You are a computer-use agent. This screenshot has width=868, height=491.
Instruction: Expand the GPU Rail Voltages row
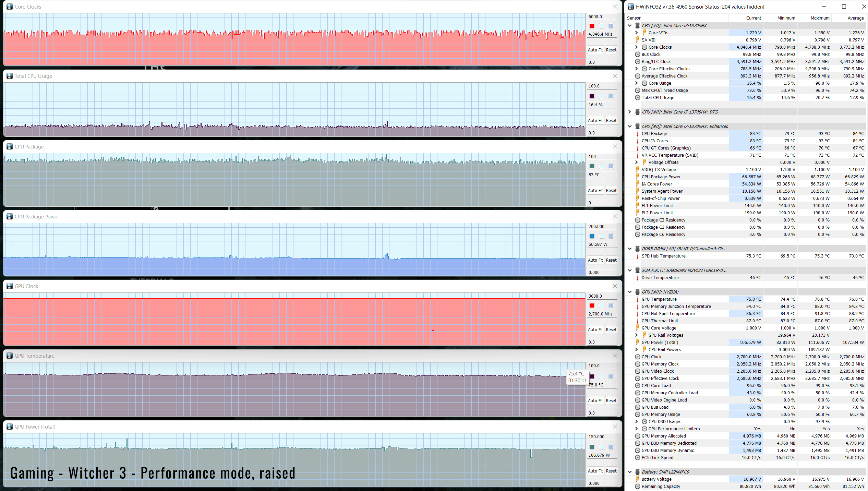(x=637, y=335)
